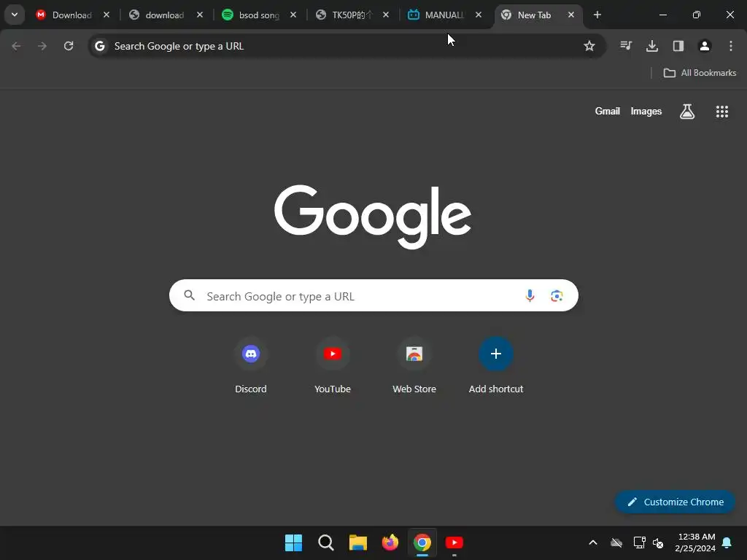747x560 pixels.
Task: Open the tab search dropdown arrow
Action: click(x=15, y=15)
